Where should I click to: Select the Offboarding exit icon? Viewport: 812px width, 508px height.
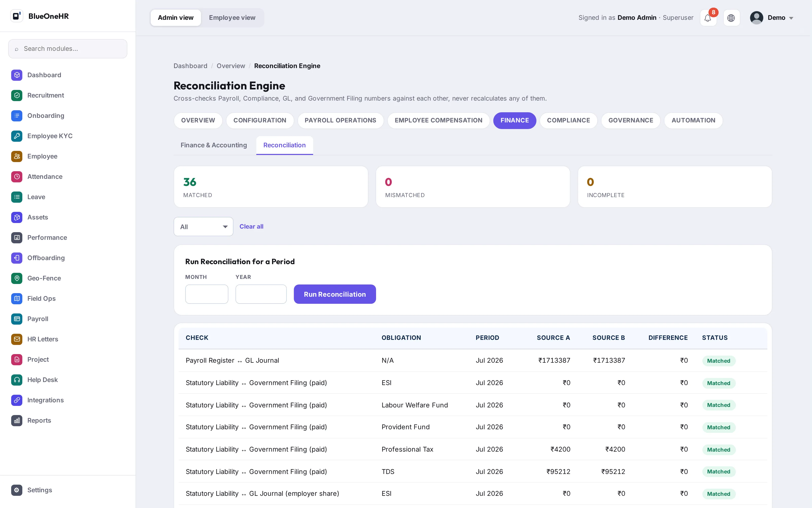click(x=17, y=258)
